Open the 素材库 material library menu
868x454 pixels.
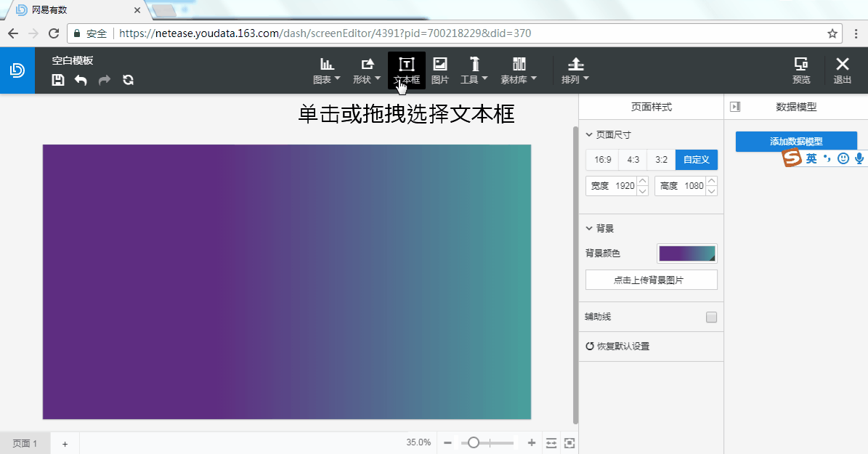coord(519,70)
